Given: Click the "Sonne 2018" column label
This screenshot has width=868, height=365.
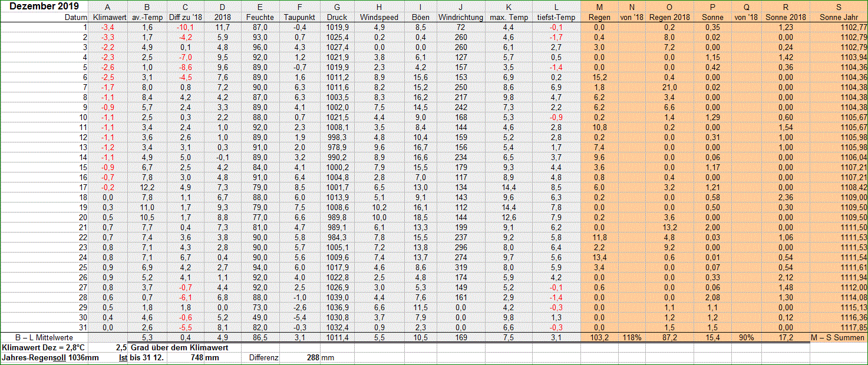Looking at the screenshot, I should pos(786,18).
